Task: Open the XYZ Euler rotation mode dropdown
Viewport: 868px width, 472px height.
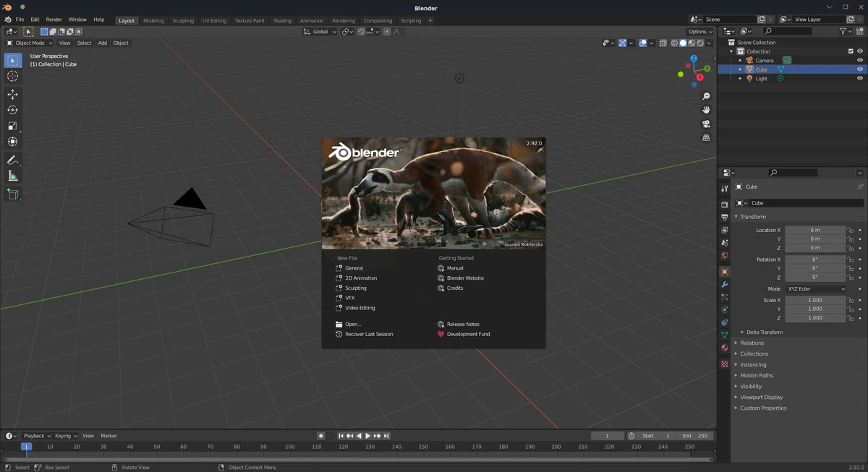Action: tap(815, 289)
